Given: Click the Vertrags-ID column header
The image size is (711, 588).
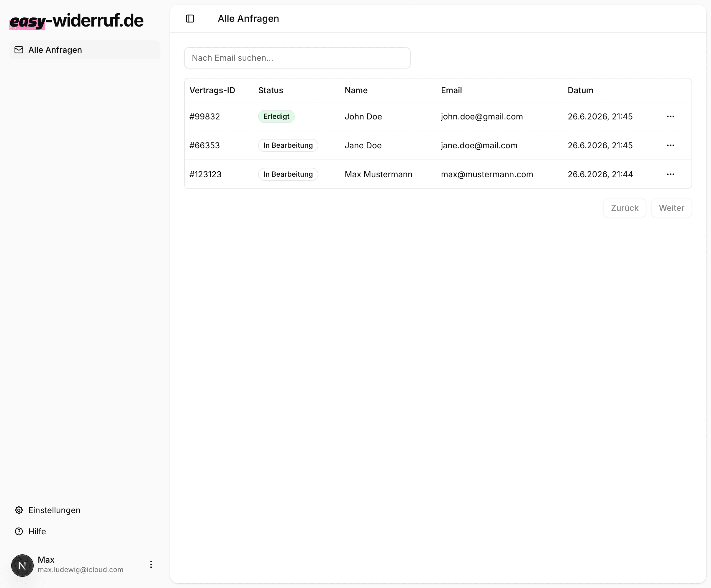Looking at the screenshot, I should tap(212, 90).
